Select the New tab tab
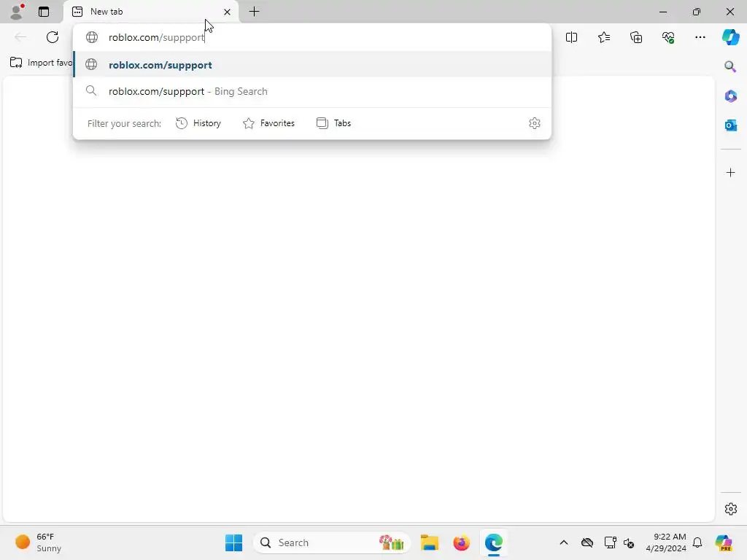This screenshot has width=747, height=560. point(151,12)
